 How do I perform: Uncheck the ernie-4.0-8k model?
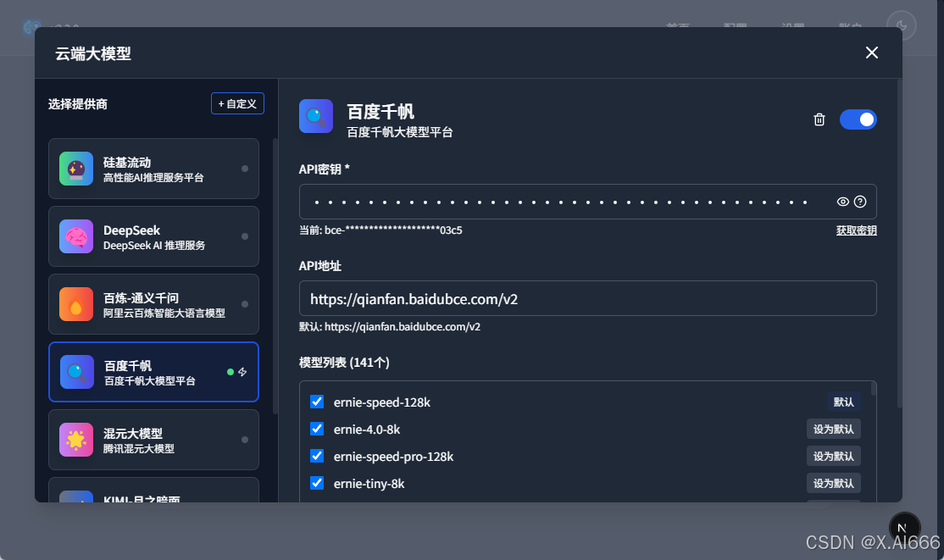pos(317,429)
